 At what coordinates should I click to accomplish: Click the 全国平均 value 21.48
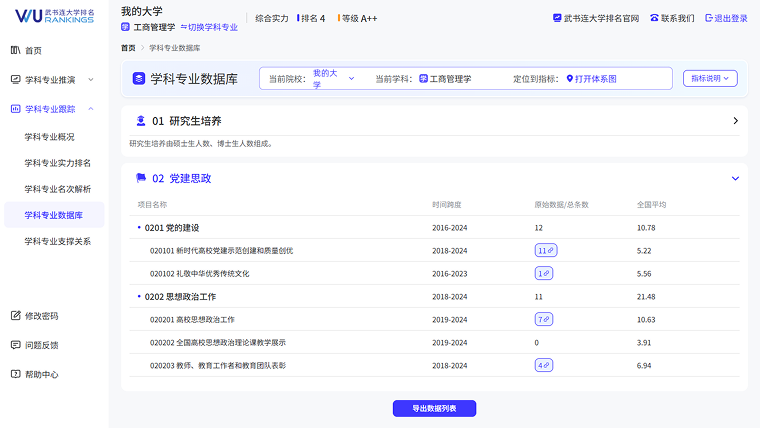coord(646,297)
